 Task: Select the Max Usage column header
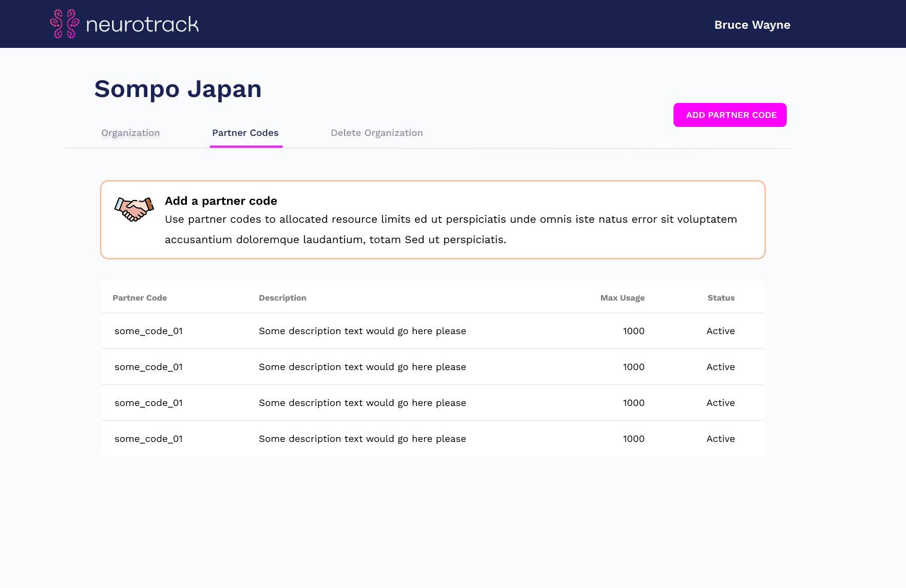623,298
